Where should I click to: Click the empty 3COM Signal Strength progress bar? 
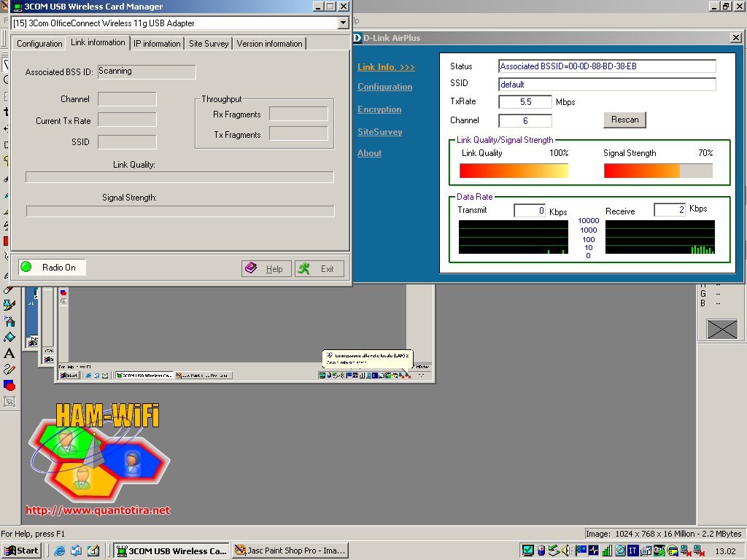click(x=180, y=211)
